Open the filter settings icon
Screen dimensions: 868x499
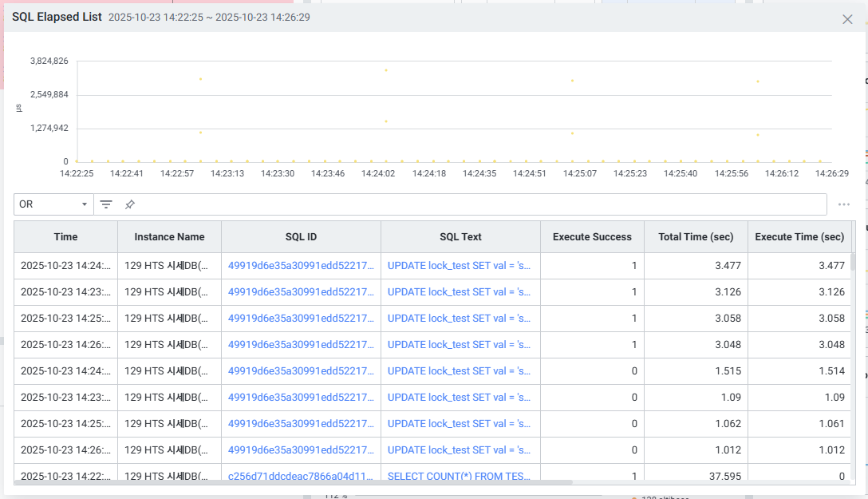point(106,204)
